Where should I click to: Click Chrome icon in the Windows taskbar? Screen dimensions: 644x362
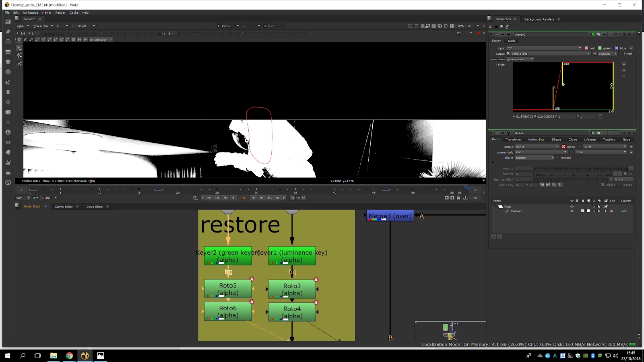click(x=69, y=356)
